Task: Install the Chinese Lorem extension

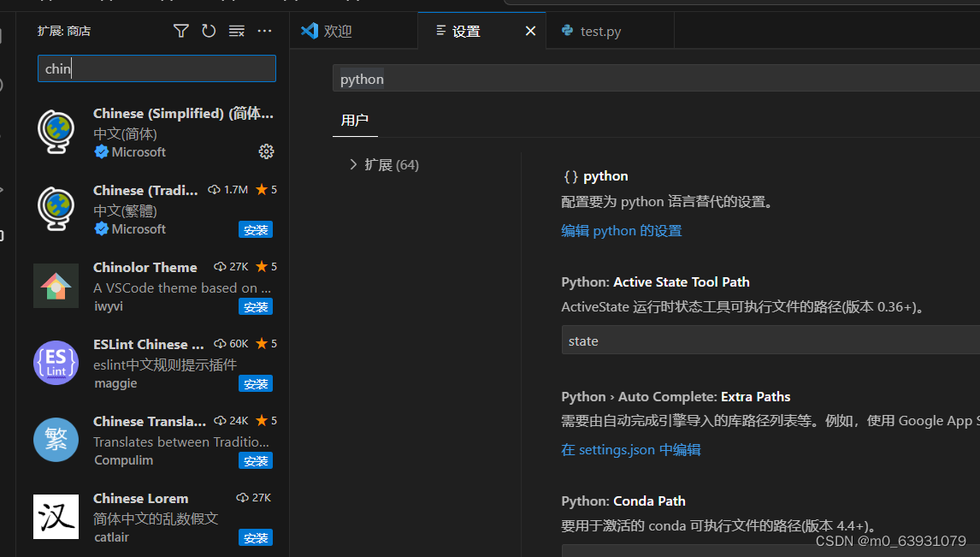Action: (256, 537)
